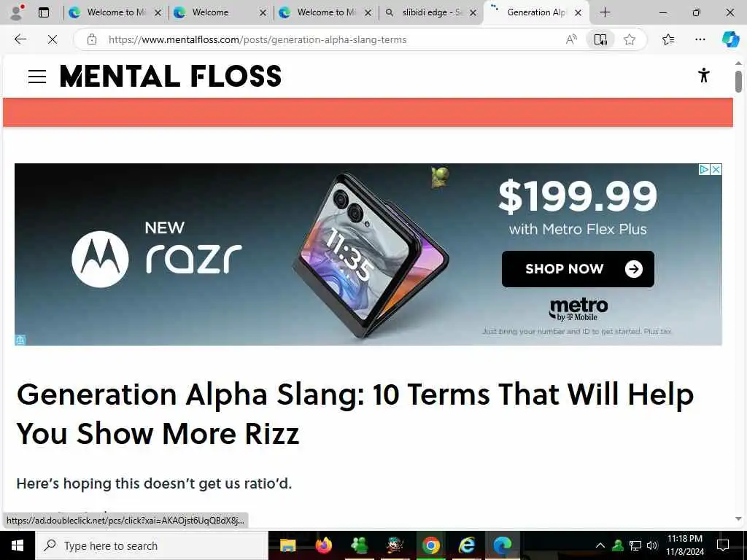Open the Favorites list
This screenshot has height=560, width=747.
(668, 39)
